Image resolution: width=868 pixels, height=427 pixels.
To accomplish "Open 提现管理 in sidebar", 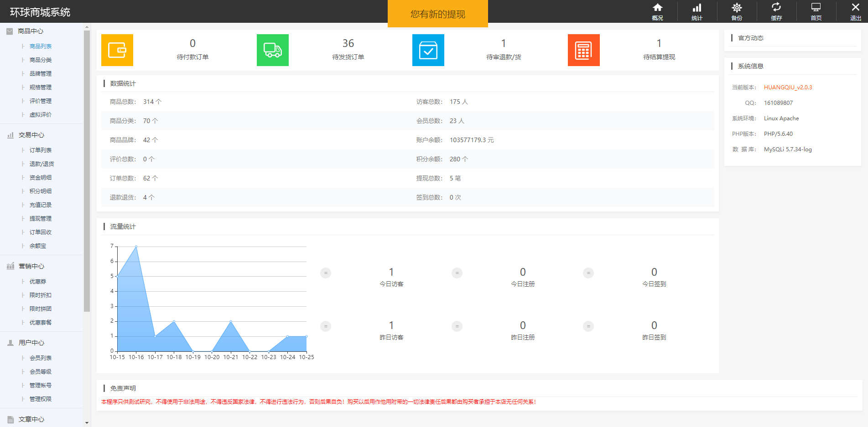I will coord(41,219).
